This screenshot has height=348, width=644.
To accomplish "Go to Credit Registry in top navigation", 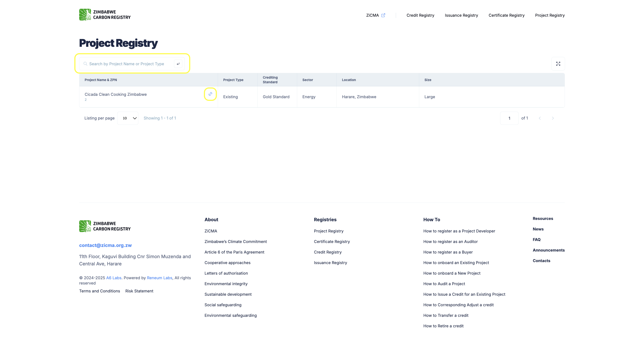I will (x=420, y=15).
